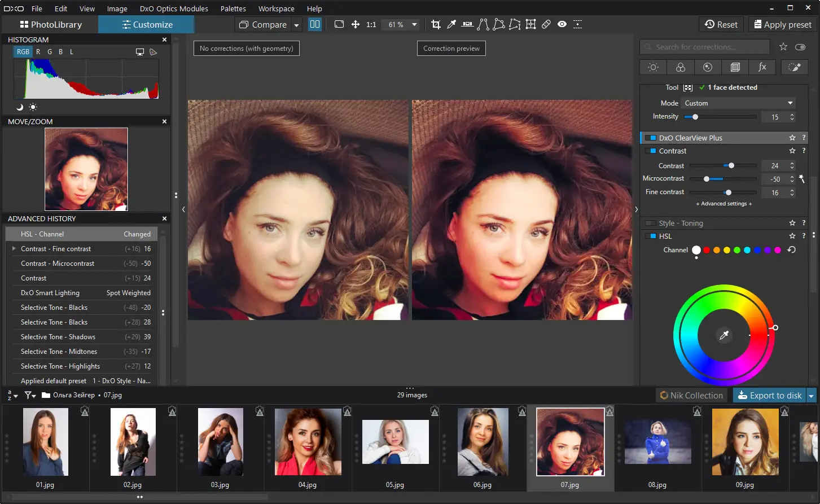Select the Repair bandage tool

click(x=546, y=24)
